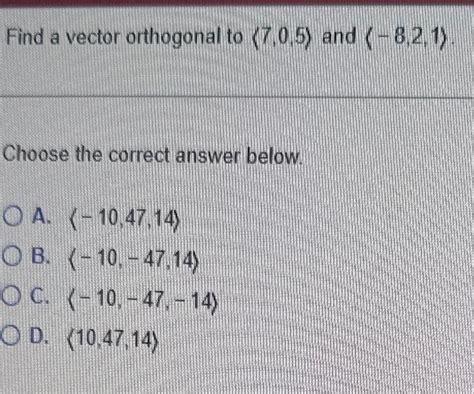Screen dimensions: 474x394
Task: Click the 'C.' answer label
Action: 39,296
